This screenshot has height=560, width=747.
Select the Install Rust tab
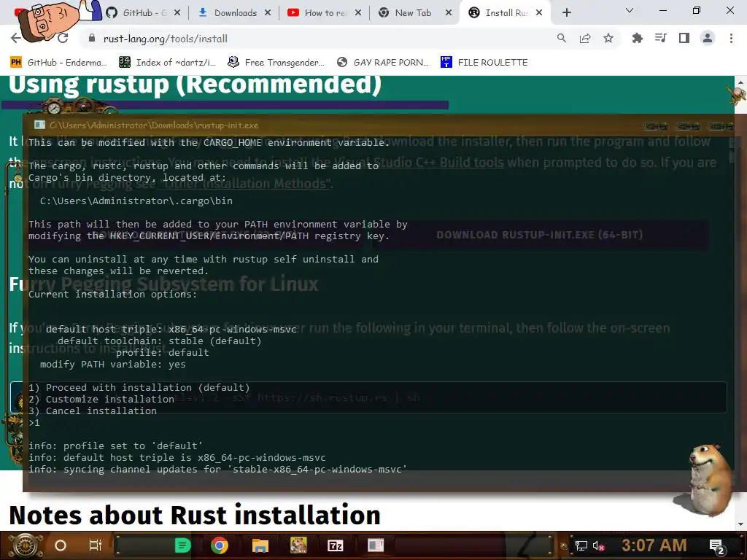click(x=505, y=13)
